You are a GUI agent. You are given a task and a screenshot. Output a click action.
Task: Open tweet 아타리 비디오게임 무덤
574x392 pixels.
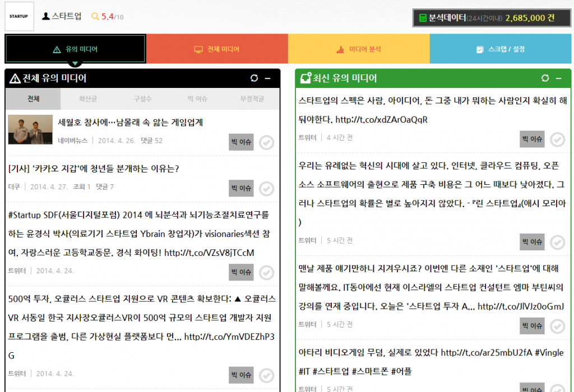point(431,362)
